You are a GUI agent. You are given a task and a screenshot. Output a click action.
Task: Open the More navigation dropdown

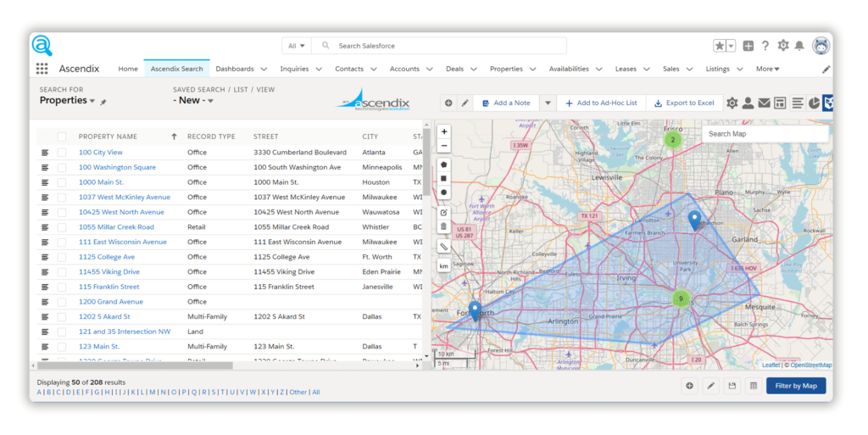[767, 70]
